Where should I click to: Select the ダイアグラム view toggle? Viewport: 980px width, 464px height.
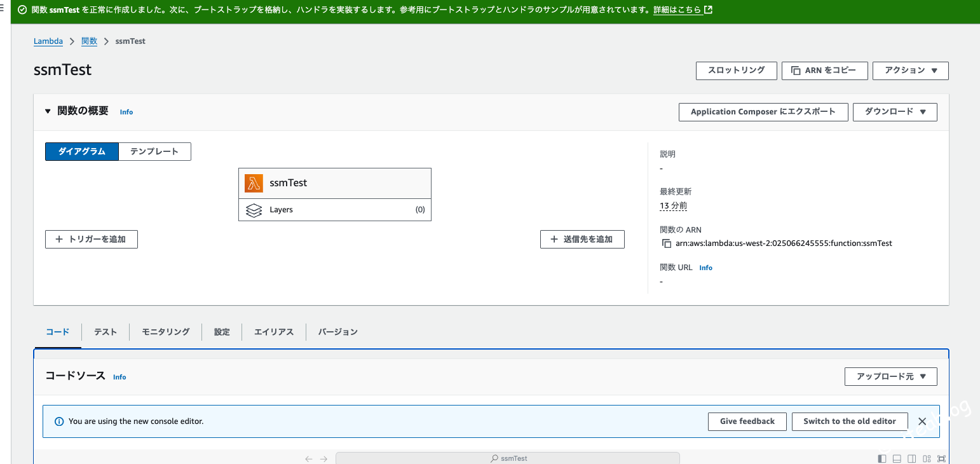(x=82, y=151)
